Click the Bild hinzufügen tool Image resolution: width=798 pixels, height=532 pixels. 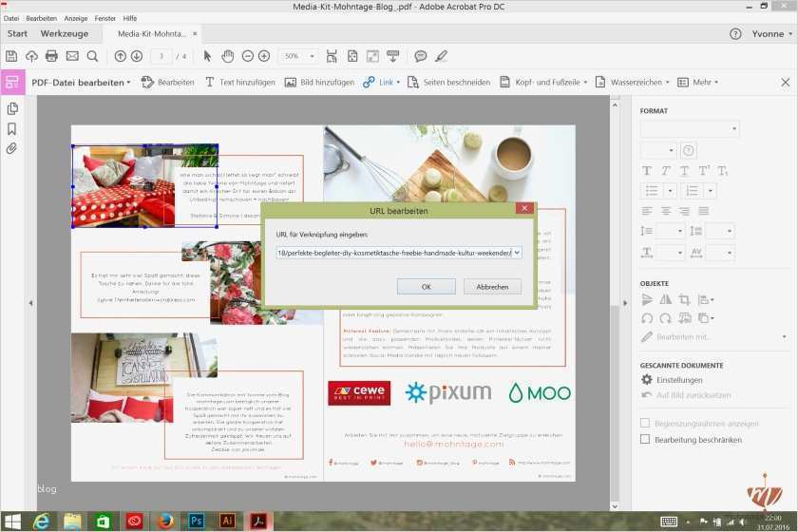point(319,83)
